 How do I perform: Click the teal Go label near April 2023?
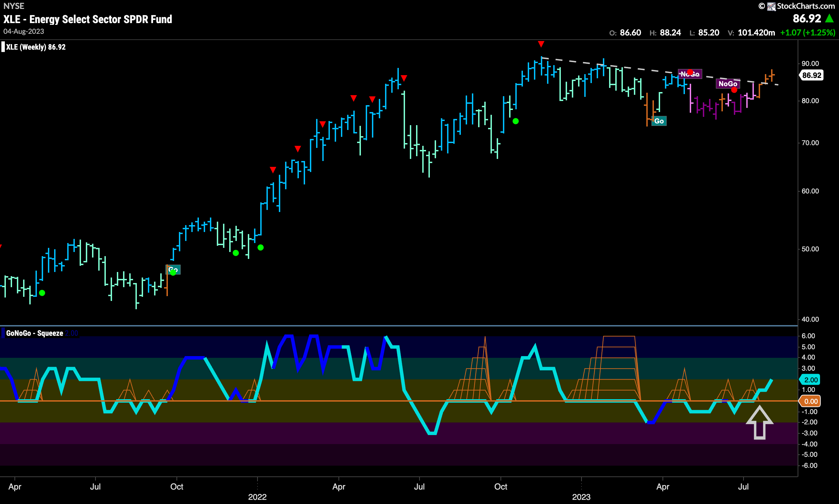[x=659, y=121]
